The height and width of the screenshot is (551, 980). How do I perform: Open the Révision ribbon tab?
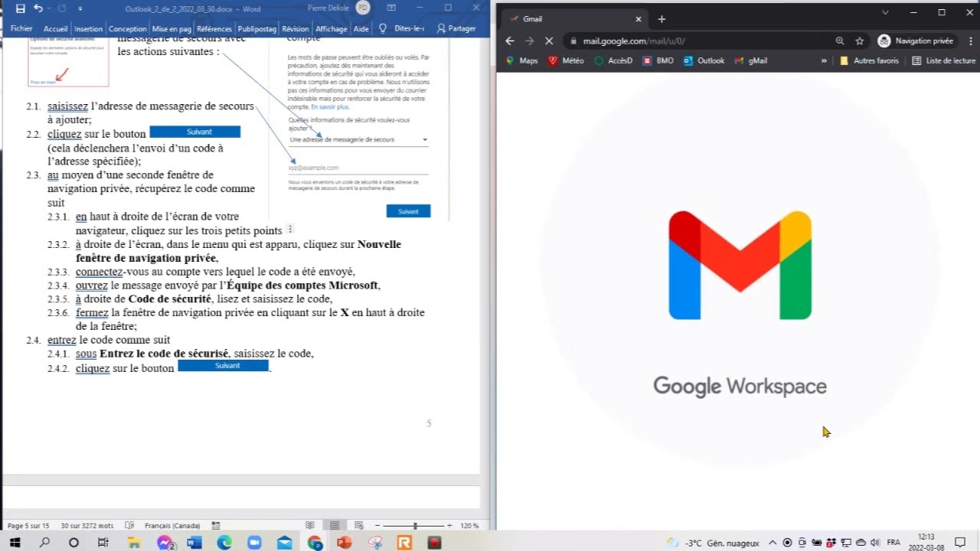296,28
